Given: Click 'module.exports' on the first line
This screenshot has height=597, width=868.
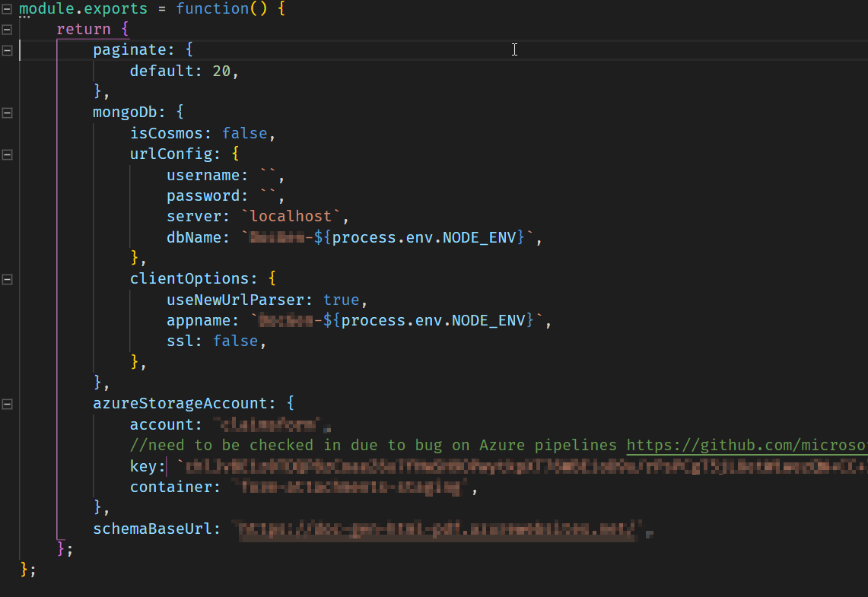Looking at the screenshot, I should 84,9.
